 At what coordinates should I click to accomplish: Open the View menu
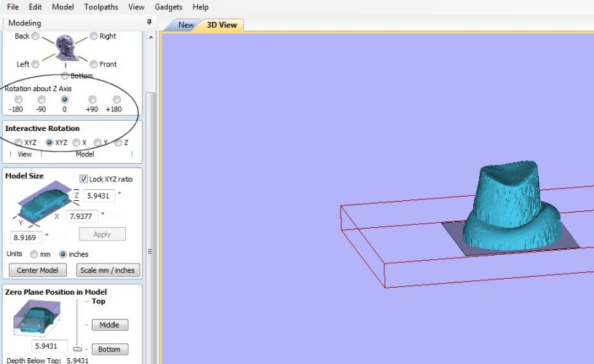[136, 7]
